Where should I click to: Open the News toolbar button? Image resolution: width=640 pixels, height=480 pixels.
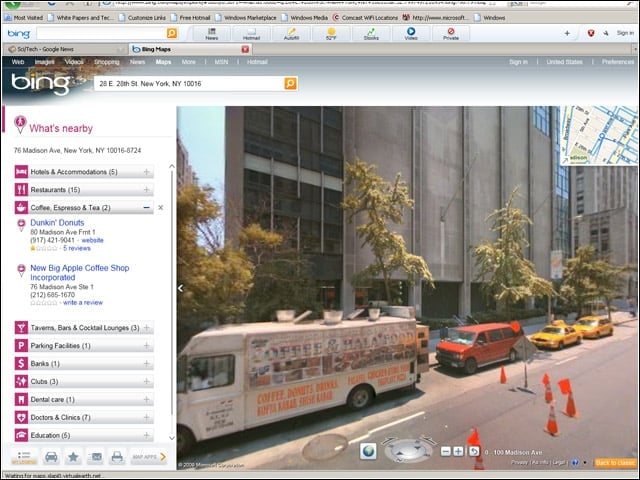point(211,34)
